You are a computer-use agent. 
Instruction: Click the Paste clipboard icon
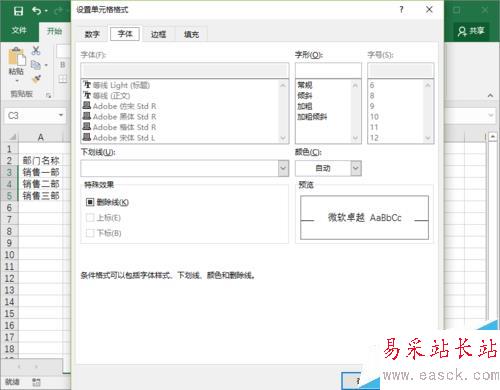click(x=17, y=56)
